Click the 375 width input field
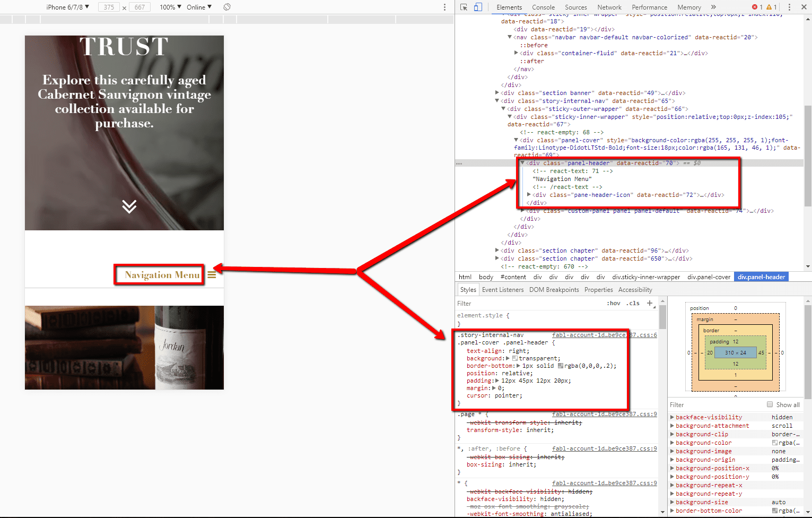The height and width of the screenshot is (518, 812). (x=109, y=7)
